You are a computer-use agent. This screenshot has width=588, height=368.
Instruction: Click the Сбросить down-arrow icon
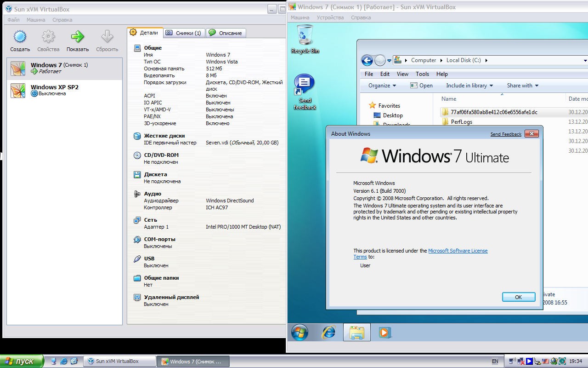pos(107,37)
